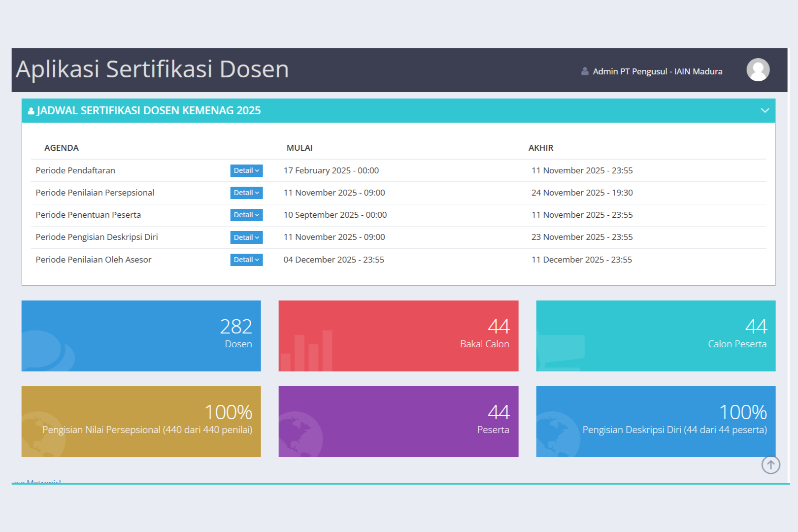Click the person icon in Jadwal header
798x532 pixels.
click(31, 111)
